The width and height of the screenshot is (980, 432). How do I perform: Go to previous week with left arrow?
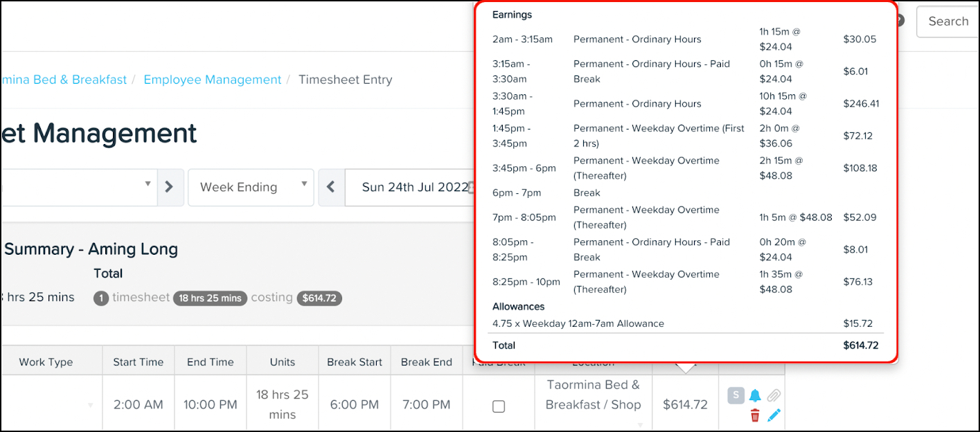point(330,187)
